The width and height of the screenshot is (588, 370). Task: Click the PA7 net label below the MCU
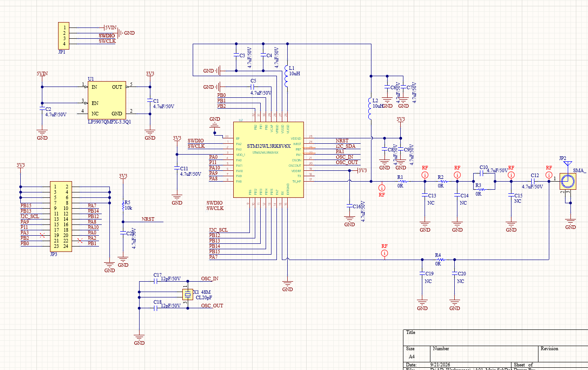[x=213, y=257]
